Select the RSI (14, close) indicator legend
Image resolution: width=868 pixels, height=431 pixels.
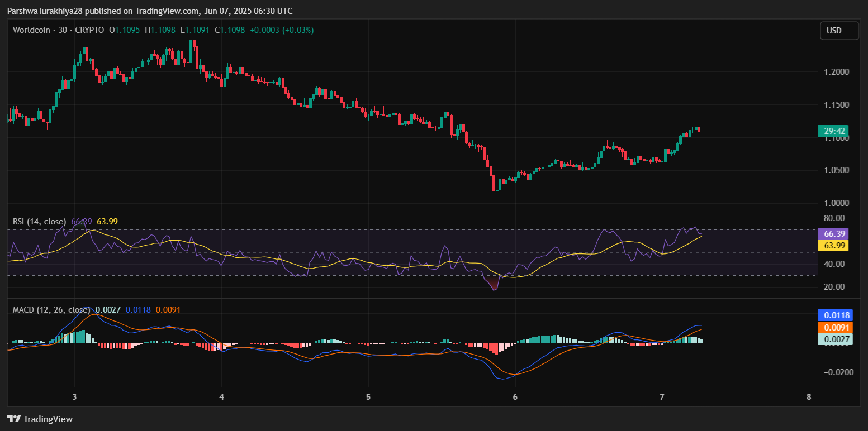pyautogui.click(x=39, y=222)
